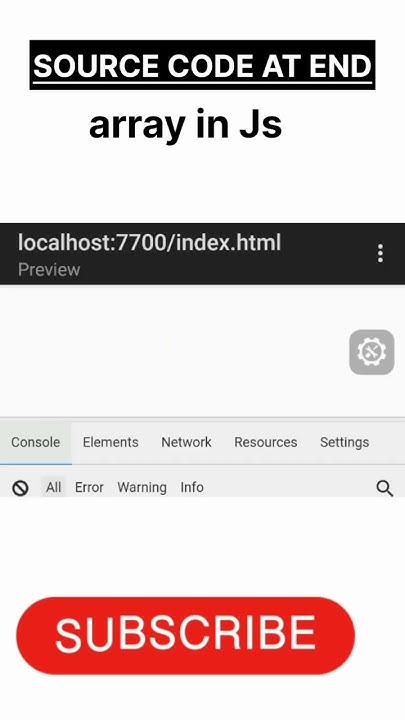Image resolution: width=405 pixels, height=720 pixels.
Task: Open the console search magnifier
Action: click(384, 488)
